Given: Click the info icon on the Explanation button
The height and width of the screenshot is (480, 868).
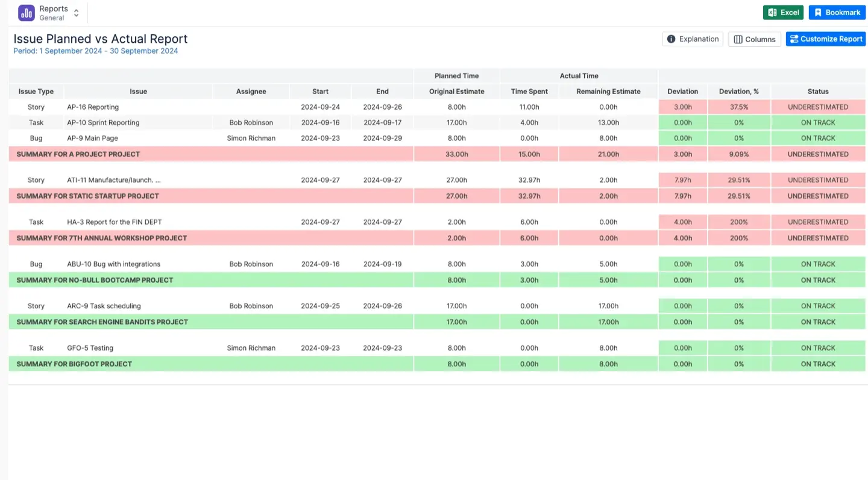Looking at the screenshot, I should [671, 39].
